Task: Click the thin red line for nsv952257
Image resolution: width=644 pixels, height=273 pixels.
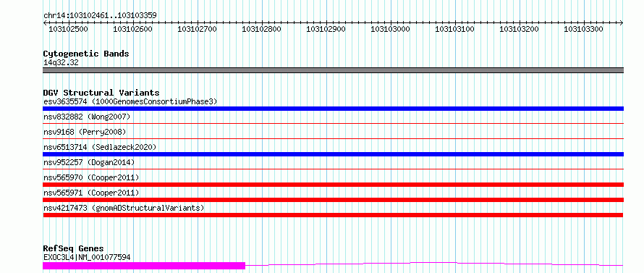Action: [x=333, y=169]
